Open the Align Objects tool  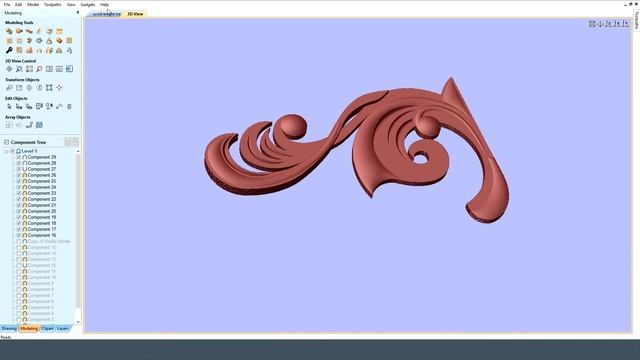(59, 88)
